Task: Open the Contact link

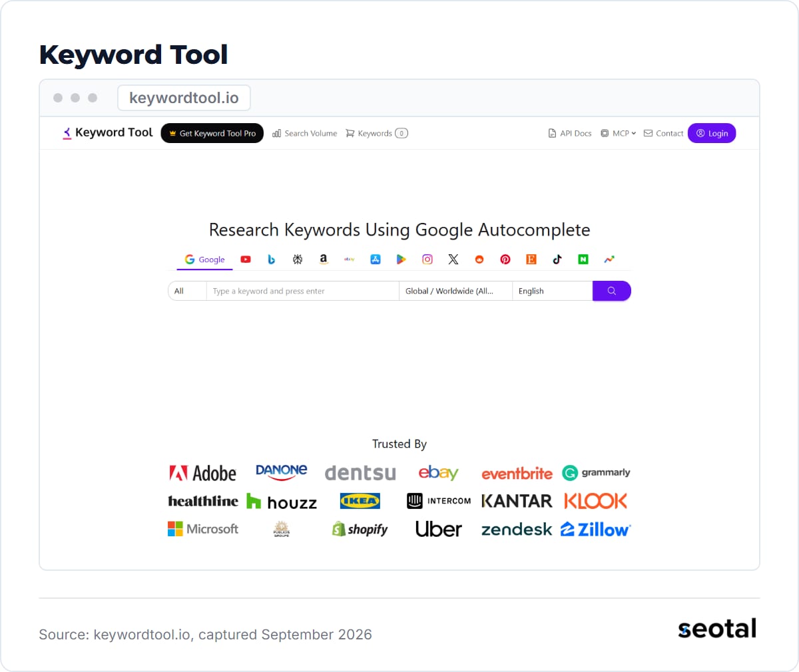Action: point(664,133)
